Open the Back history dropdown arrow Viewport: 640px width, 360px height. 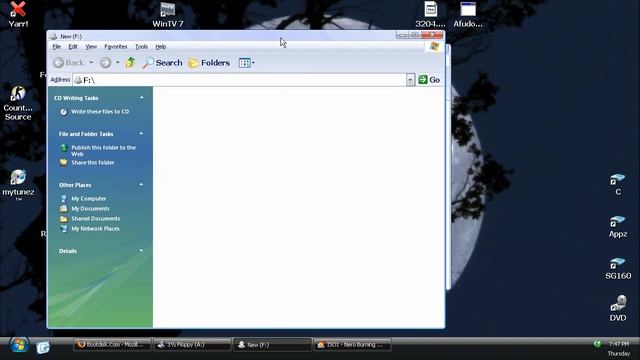(x=91, y=63)
